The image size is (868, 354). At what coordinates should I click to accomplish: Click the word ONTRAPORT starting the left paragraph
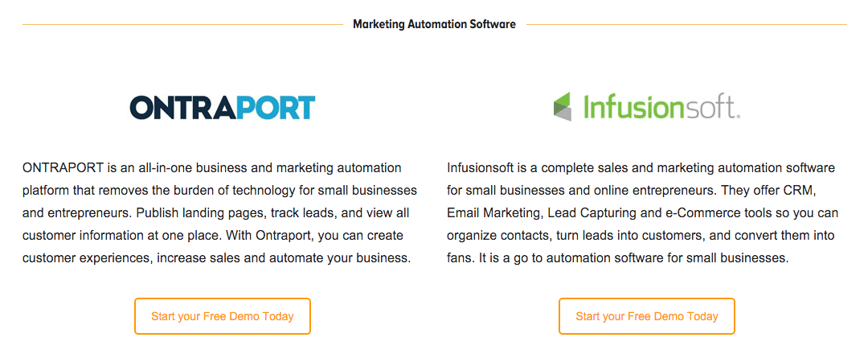pos(57,168)
